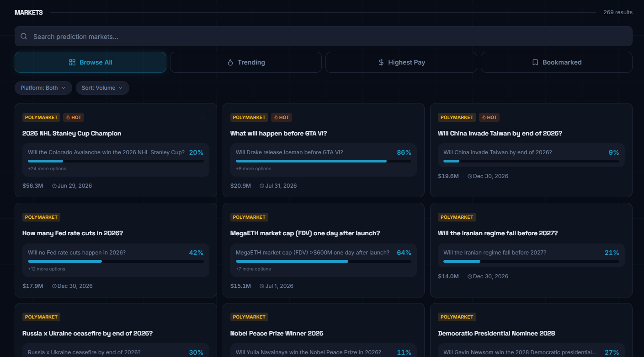Click the search magnifier icon
The height and width of the screenshot is (357, 644).
point(24,36)
